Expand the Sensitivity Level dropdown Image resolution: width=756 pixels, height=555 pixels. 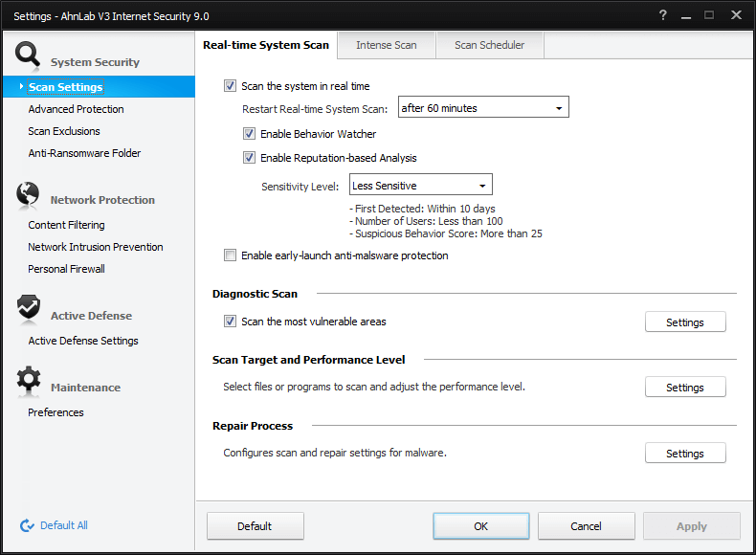pyautogui.click(x=420, y=186)
